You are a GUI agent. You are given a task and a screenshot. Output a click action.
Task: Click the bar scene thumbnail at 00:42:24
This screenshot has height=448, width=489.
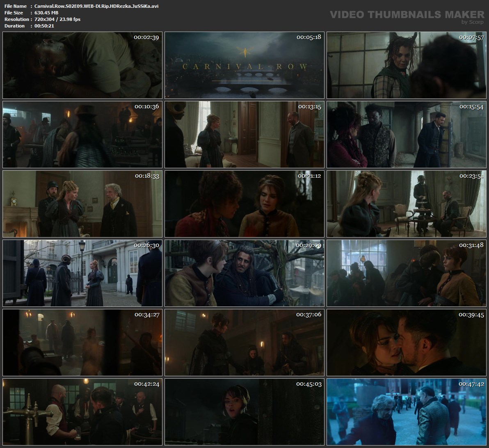pos(82,412)
